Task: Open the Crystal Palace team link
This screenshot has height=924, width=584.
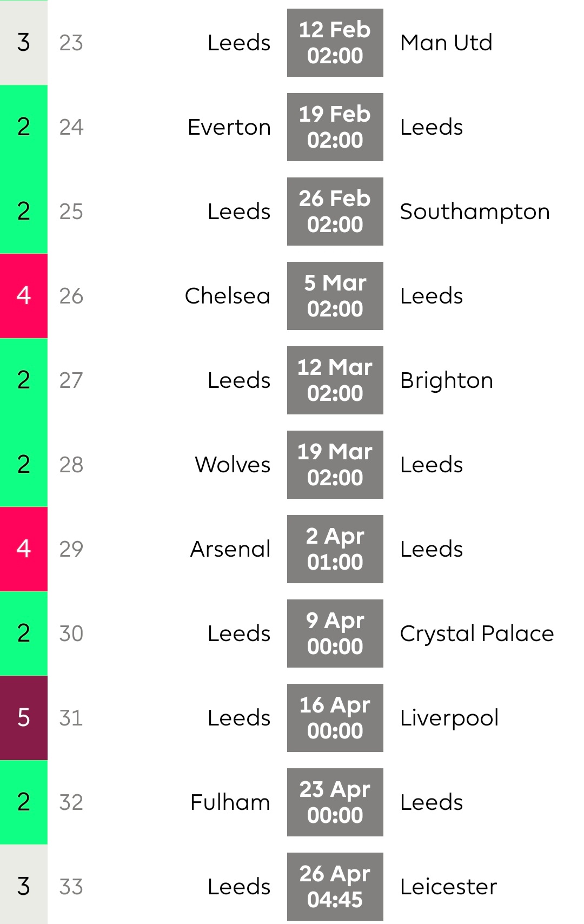Action: pyautogui.click(x=477, y=633)
